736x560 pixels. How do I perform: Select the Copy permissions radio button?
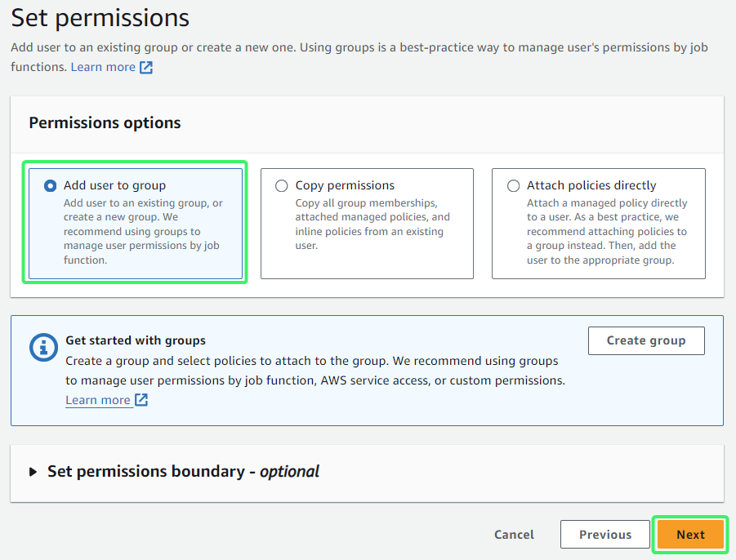click(282, 186)
